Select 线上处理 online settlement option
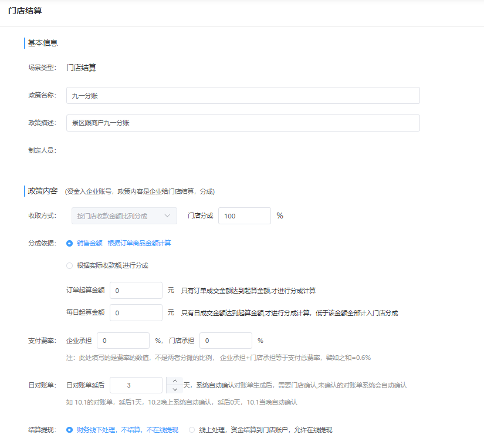Screen dimensions: 484x448 (192, 430)
